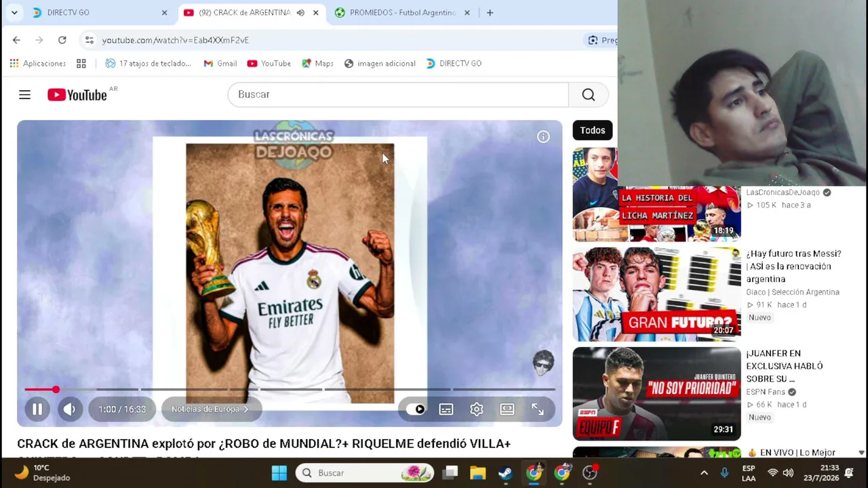Open the DIRECTV GO bookmark
Viewport: 868px width, 488px height.
pyautogui.click(x=453, y=64)
